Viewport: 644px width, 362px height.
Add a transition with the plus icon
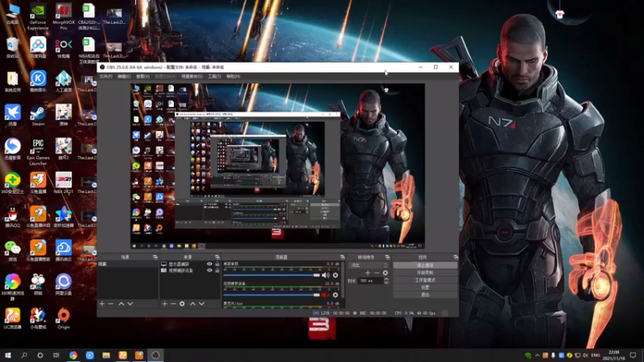tap(368, 273)
